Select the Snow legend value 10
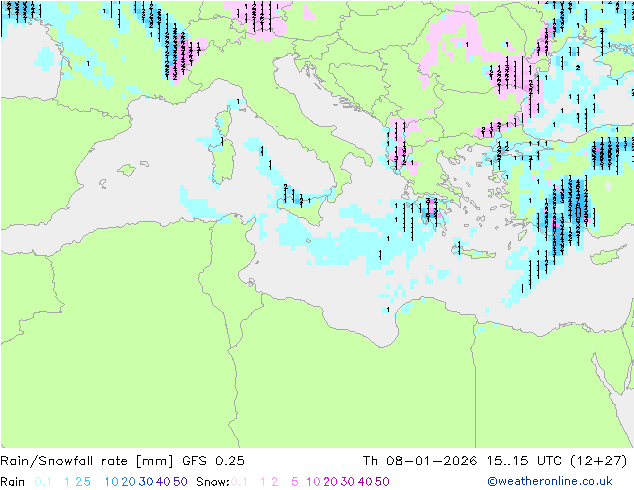 point(313,482)
